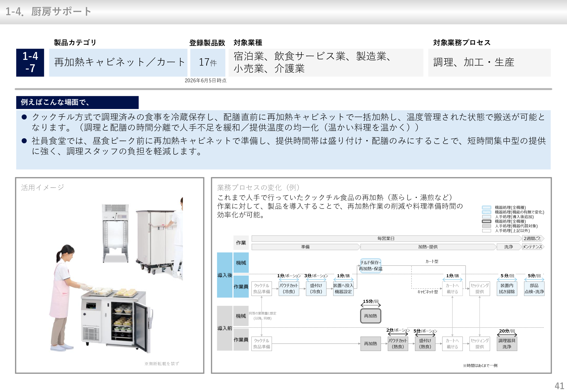Select the 毎営業日 timeline arrow

[x=386, y=238]
